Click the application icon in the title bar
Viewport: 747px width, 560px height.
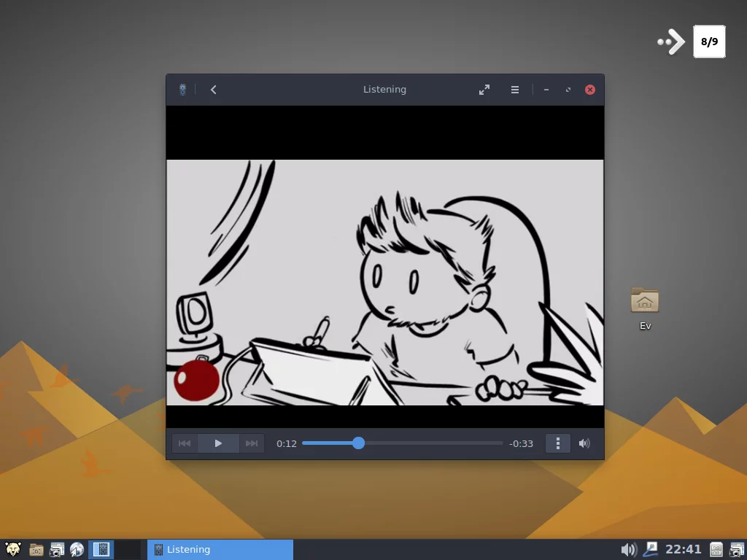tap(182, 89)
